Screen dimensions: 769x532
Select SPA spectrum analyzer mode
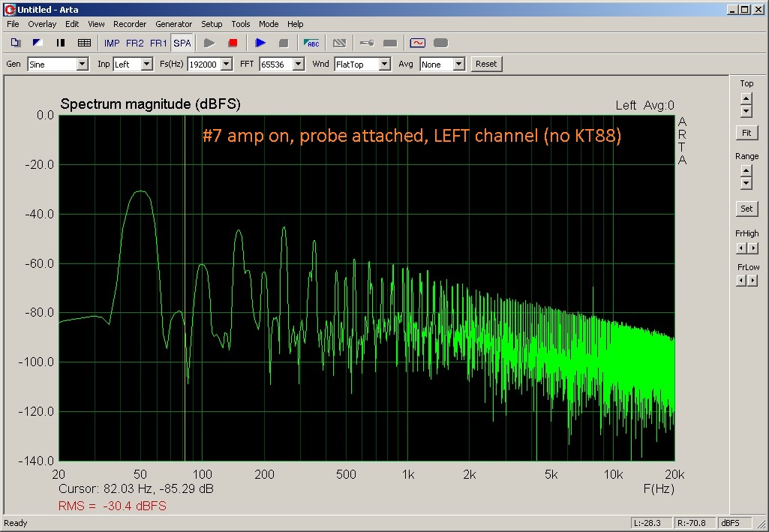pyautogui.click(x=182, y=44)
